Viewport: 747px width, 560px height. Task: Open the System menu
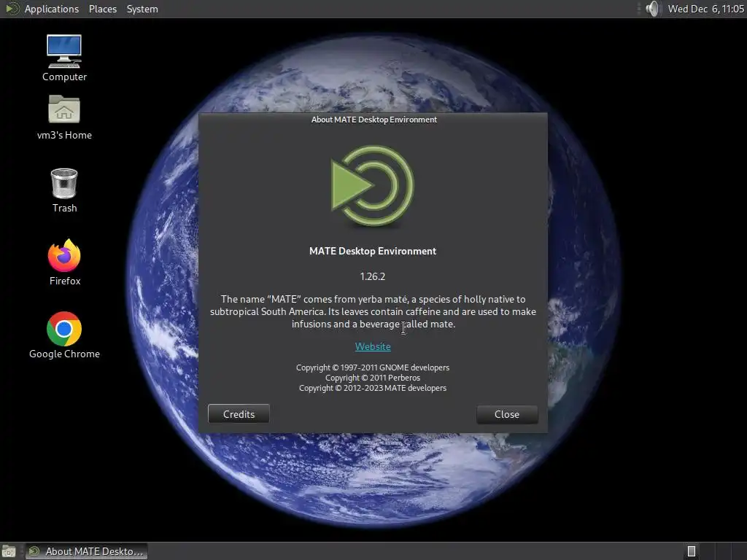[142, 9]
